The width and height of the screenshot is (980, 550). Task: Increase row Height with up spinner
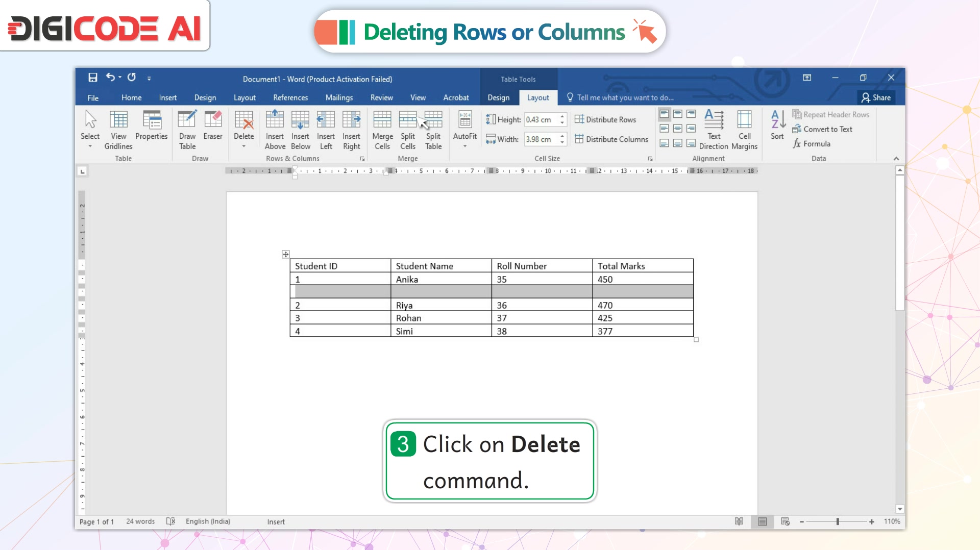pos(562,116)
